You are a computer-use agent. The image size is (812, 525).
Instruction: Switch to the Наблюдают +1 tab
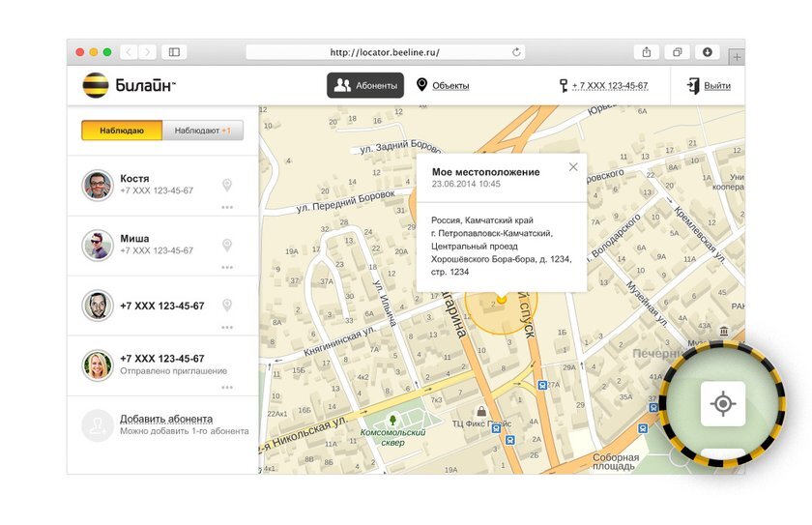pyautogui.click(x=202, y=131)
